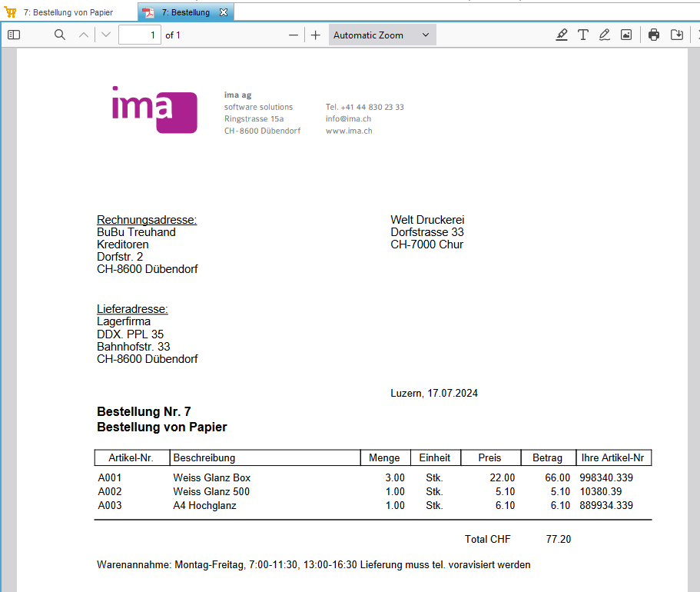Select the '7: Bestellung' PDF tab
The image size is (700, 592).
(186, 12)
